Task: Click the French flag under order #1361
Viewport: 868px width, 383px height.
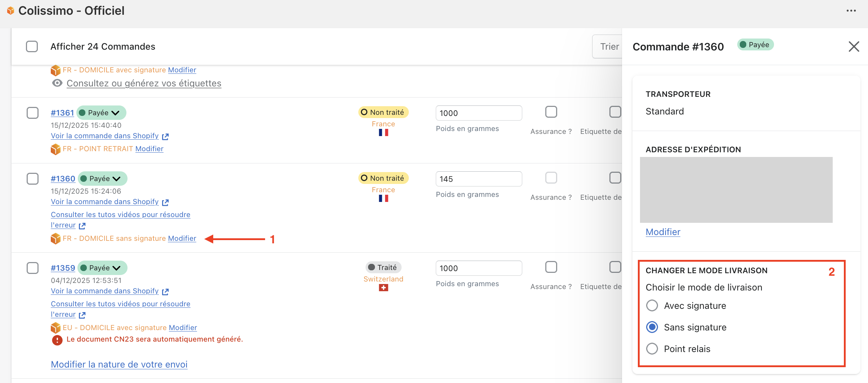Action: pyautogui.click(x=383, y=132)
